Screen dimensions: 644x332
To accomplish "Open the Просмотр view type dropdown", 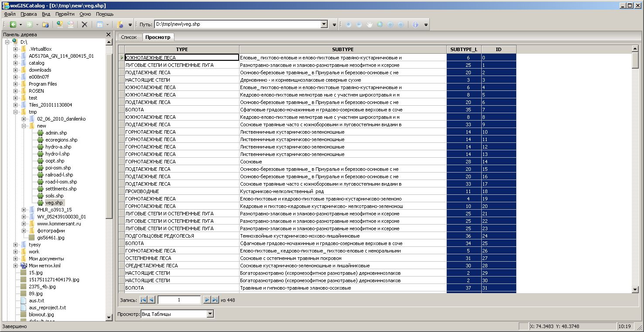I will coord(210,314).
